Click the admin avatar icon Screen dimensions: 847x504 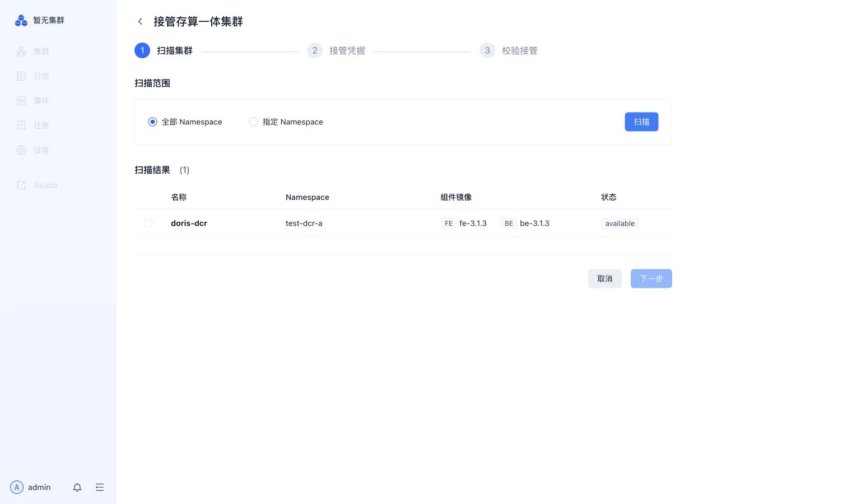[x=17, y=487]
